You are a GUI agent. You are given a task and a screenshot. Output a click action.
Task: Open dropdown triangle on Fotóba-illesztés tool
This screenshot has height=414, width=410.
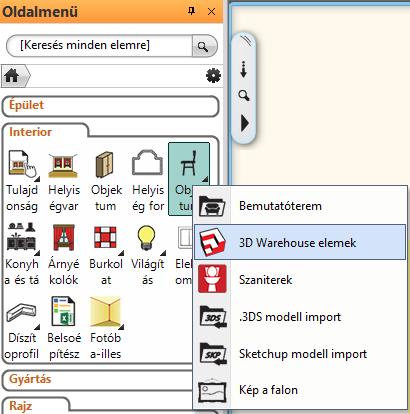pyautogui.click(x=121, y=327)
